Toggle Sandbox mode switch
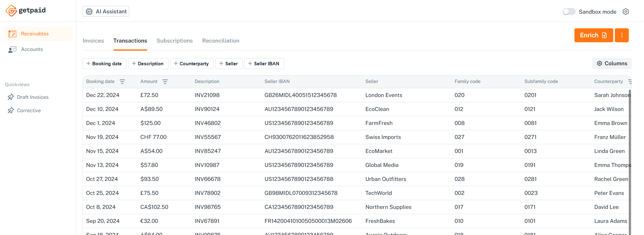The height and width of the screenshot is (235, 644). (569, 12)
